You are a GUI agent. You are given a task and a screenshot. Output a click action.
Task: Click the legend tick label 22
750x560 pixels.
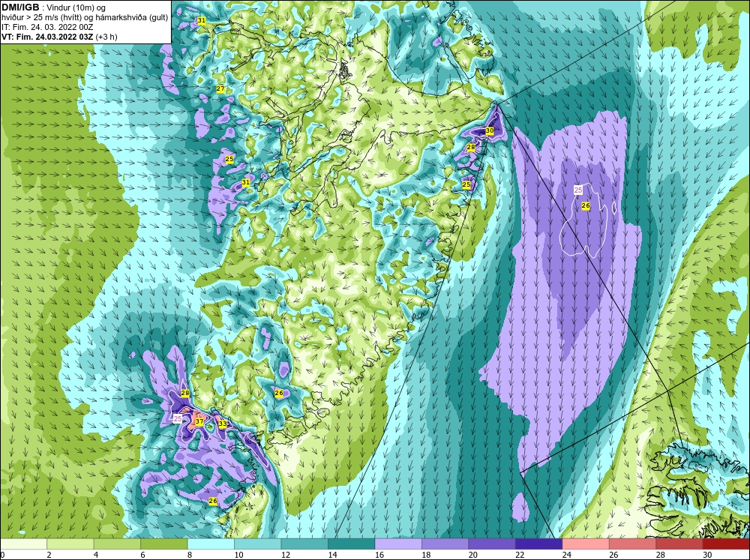coord(520,555)
